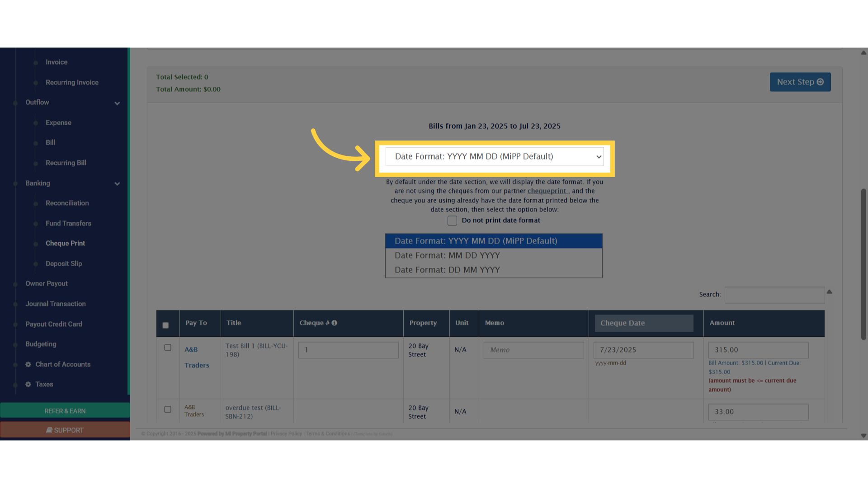Screen dimensions: 868x488
Task: Click the Taxes gear icon
Action: pos(28,385)
